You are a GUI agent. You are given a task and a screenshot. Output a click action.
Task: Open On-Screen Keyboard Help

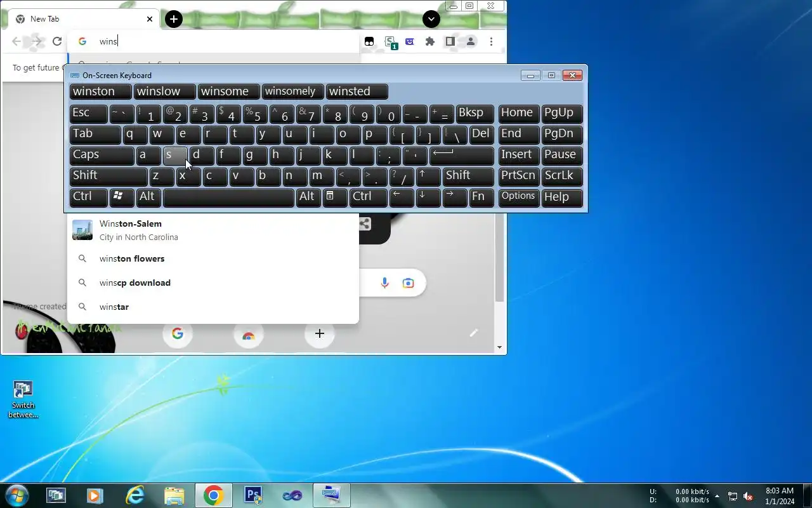(562, 198)
